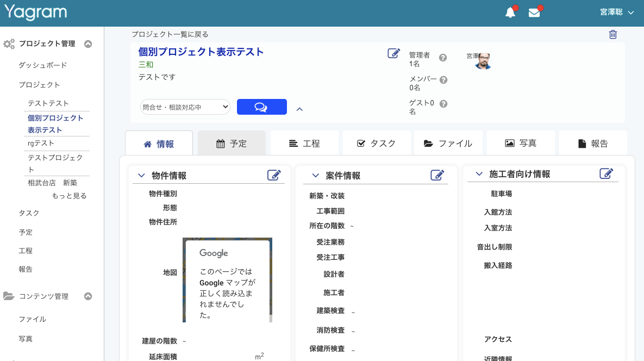Click the Google map thumbnail
The width and height of the screenshot is (644, 361).
pyautogui.click(x=227, y=279)
